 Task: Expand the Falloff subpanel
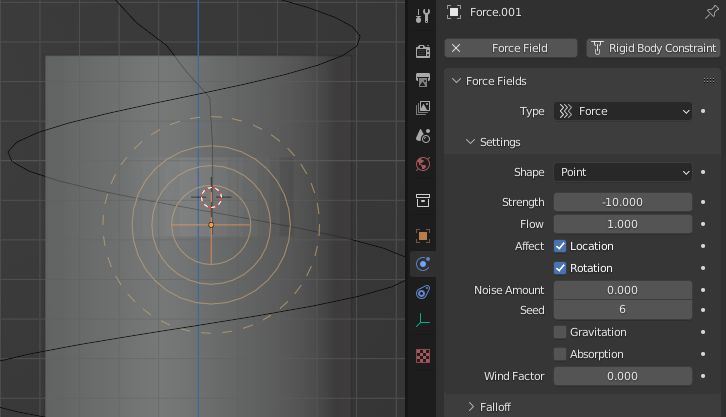point(471,407)
